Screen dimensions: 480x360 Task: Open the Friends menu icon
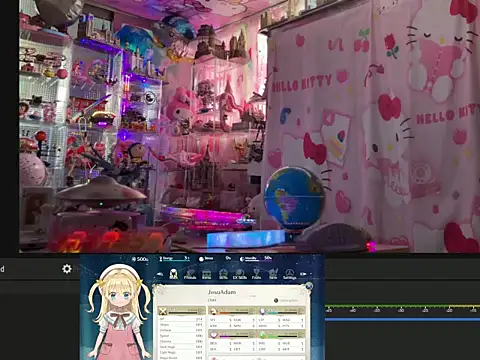(x=190, y=274)
